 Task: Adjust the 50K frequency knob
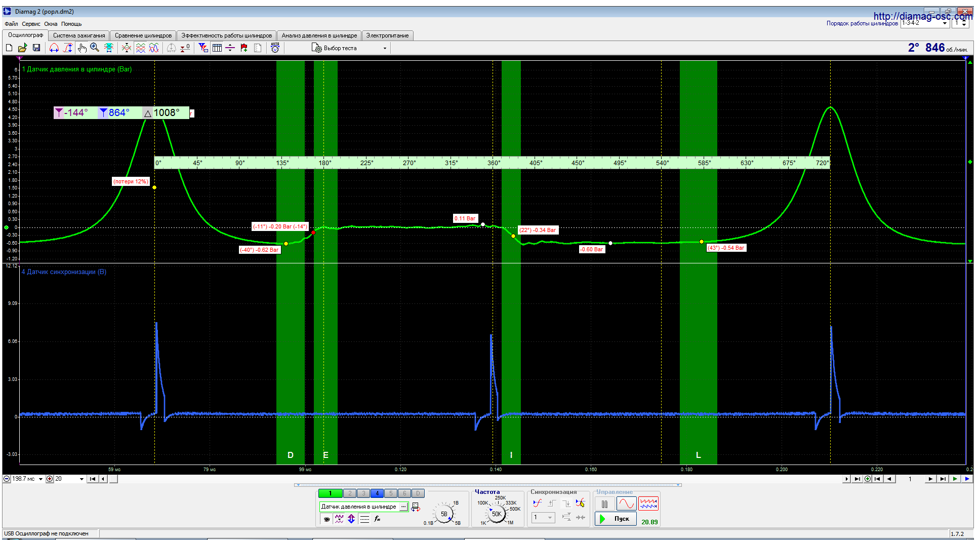pyautogui.click(x=497, y=514)
